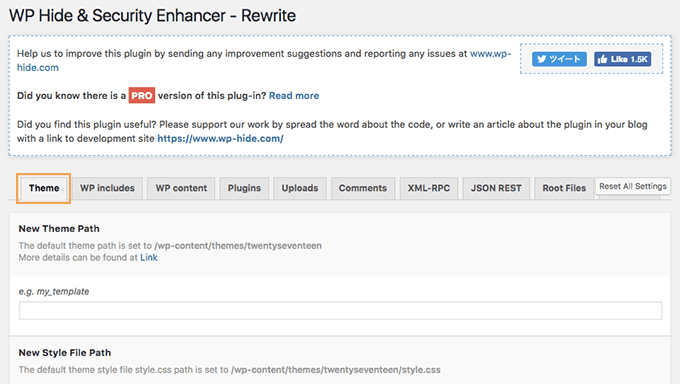Click the Twitter tweet button
This screenshot has height=384, width=680.
pyautogui.click(x=559, y=59)
